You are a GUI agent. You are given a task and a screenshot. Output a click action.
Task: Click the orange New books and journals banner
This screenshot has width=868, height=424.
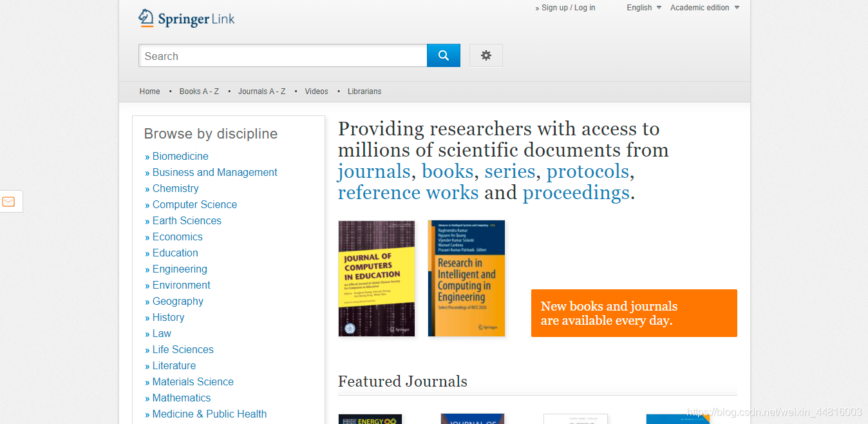point(634,313)
